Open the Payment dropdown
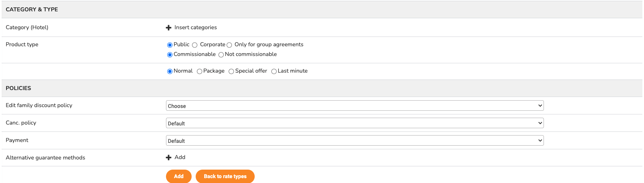The image size is (644, 183). tap(355, 140)
